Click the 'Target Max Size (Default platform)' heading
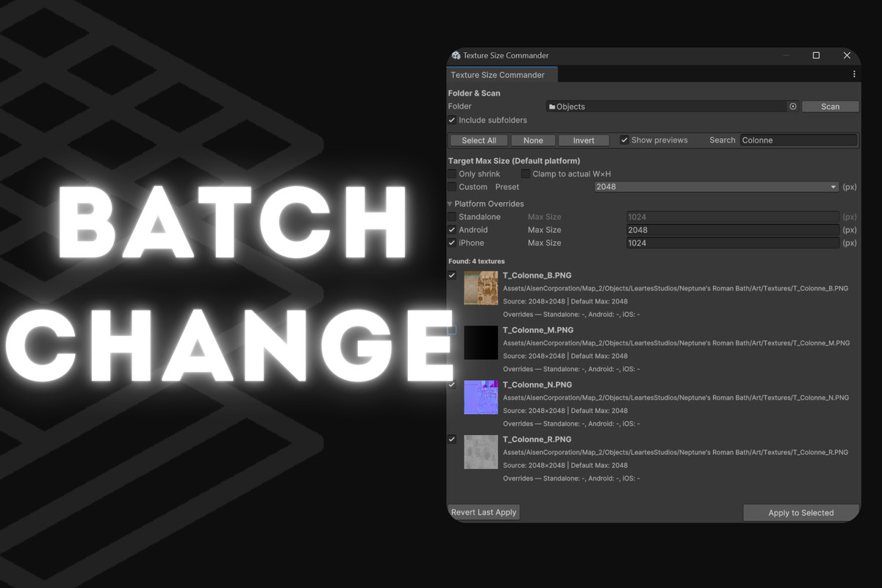This screenshot has height=588, width=882. [514, 160]
